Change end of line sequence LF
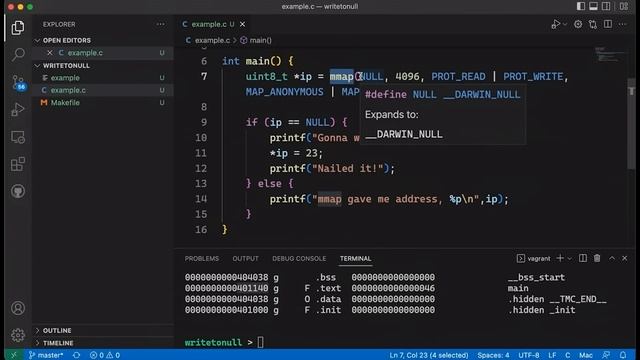The width and height of the screenshot is (640, 360). point(552,355)
